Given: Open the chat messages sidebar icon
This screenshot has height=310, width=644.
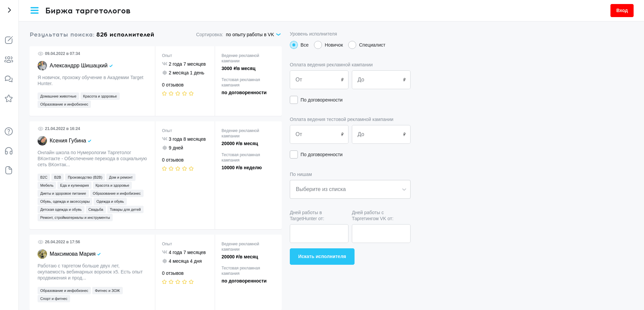Looking at the screenshot, I should pyautogui.click(x=9, y=79).
